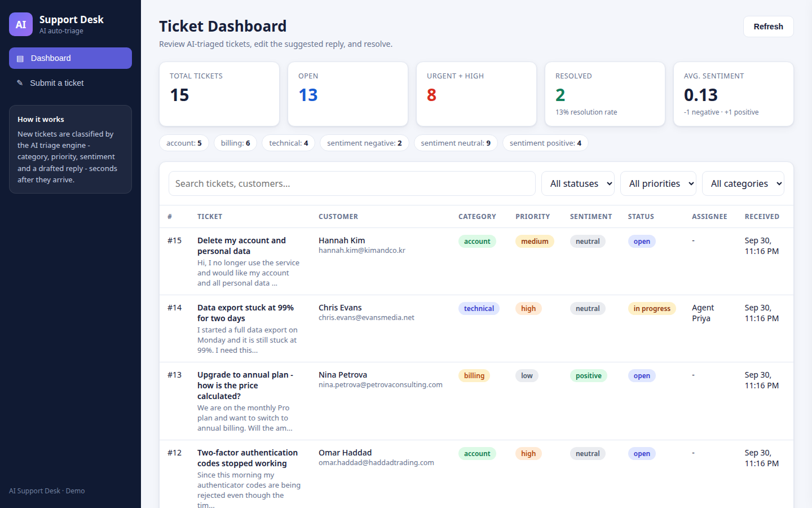Click the billing category badge

[474, 376]
